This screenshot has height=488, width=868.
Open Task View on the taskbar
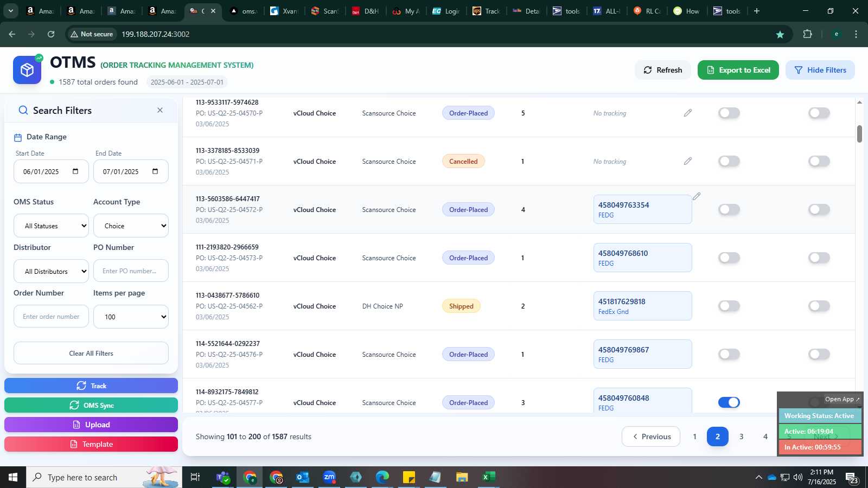(x=195, y=477)
